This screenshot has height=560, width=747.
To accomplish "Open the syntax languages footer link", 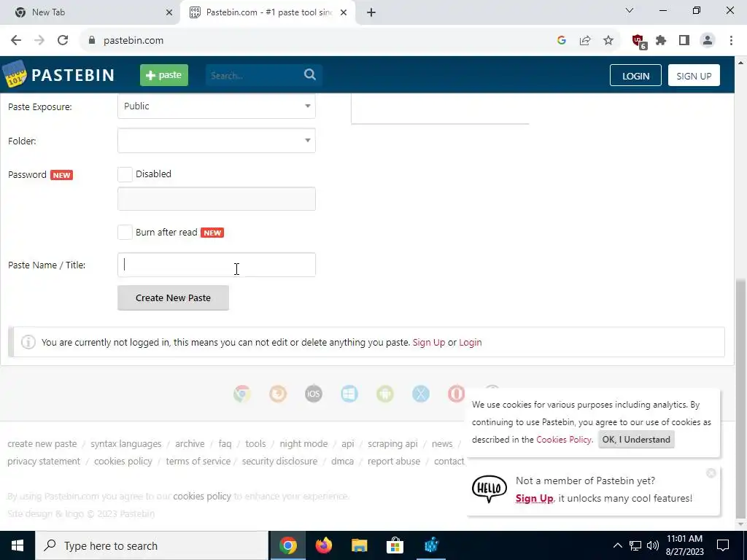I will [125, 444].
